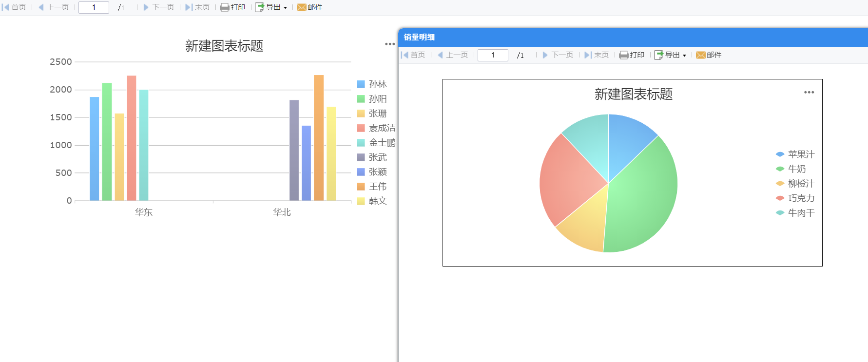Click the blue 张颖 bar in 华北
The image size is (868, 362).
(306, 163)
